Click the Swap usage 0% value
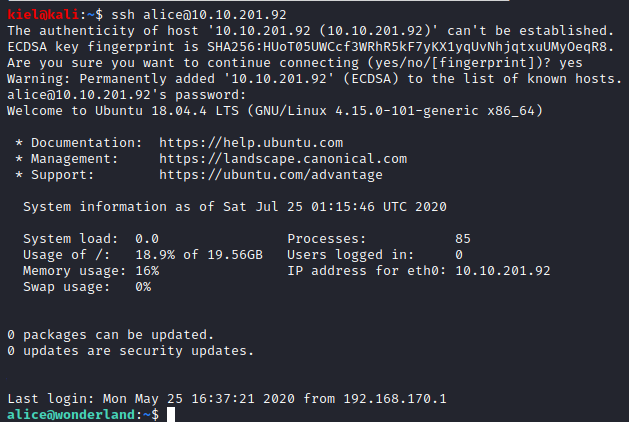The image size is (629, 422). pos(143,287)
